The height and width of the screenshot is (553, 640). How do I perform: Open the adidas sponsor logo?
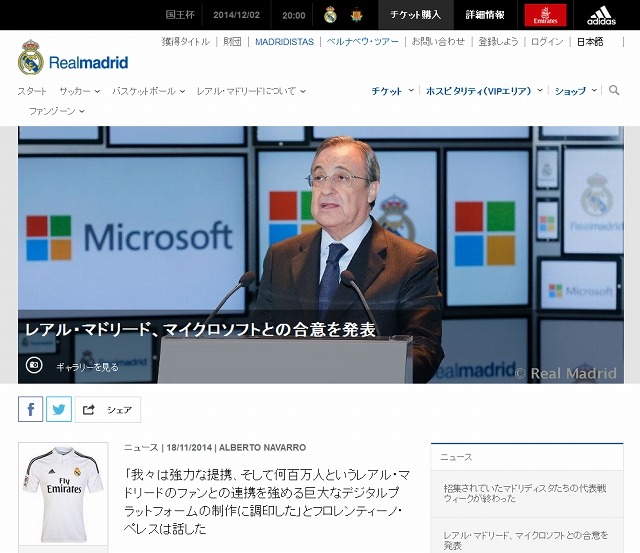(x=601, y=16)
